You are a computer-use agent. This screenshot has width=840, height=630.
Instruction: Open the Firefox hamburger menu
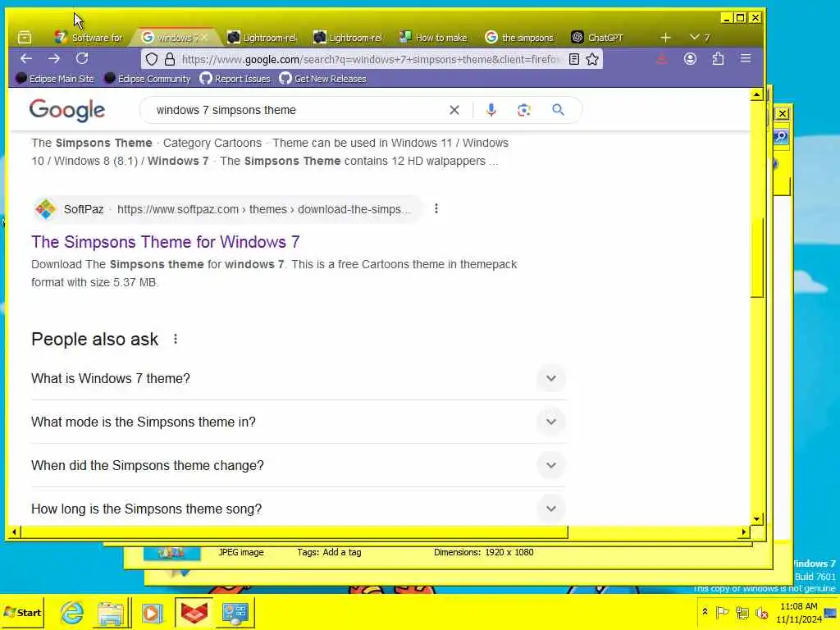[746, 58]
